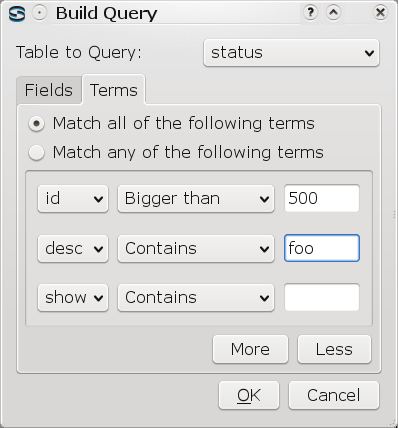
Task: Open the show field dropdown
Action: [x=73, y=297]
